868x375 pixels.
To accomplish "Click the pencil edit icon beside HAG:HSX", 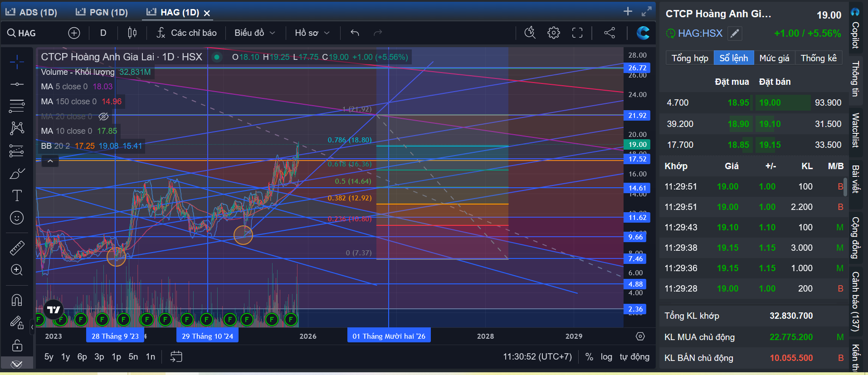I will (x=735, y=33).
